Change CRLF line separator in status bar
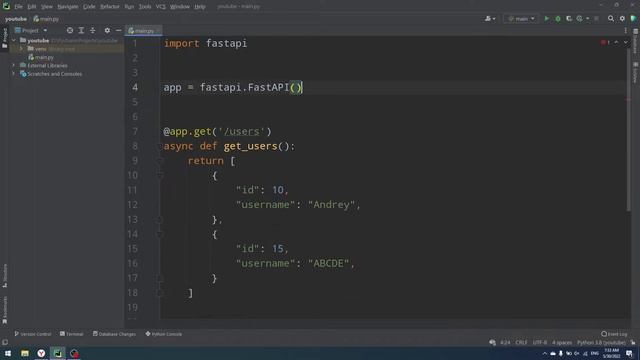The image size is (640, 360). [x=521, y=342]
